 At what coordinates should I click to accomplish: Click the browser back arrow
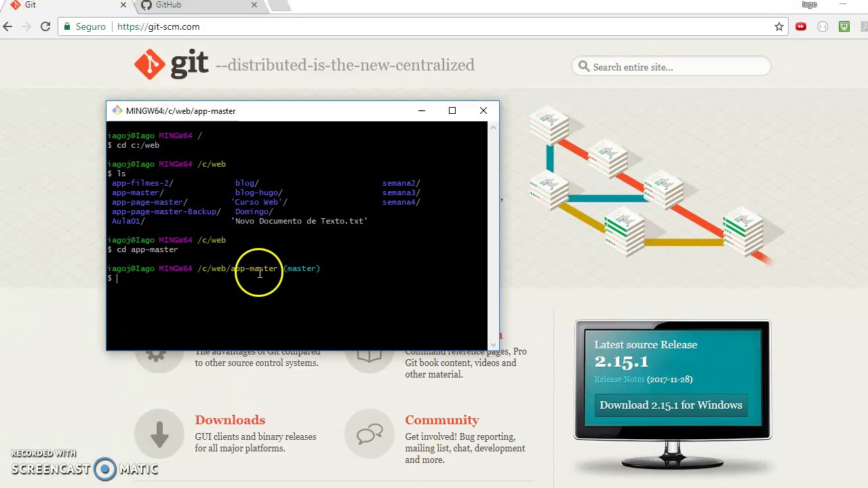point(7,26)
